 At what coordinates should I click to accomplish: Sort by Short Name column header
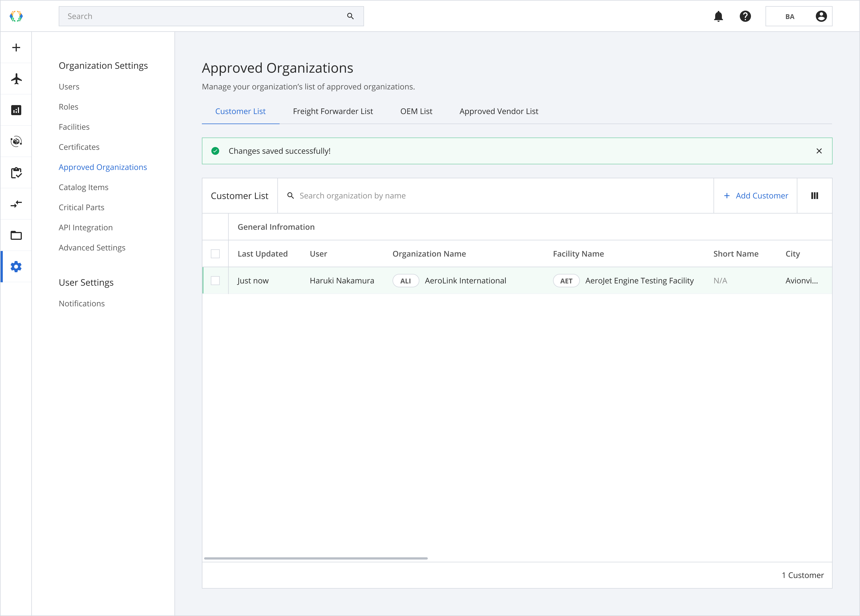tap(736, 253)
